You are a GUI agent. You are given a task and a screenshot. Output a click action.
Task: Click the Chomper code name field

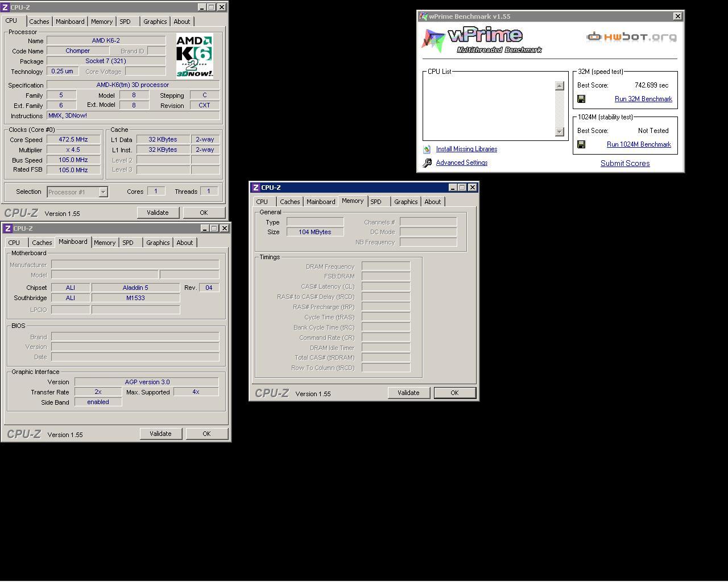click(x=78, y=51)
